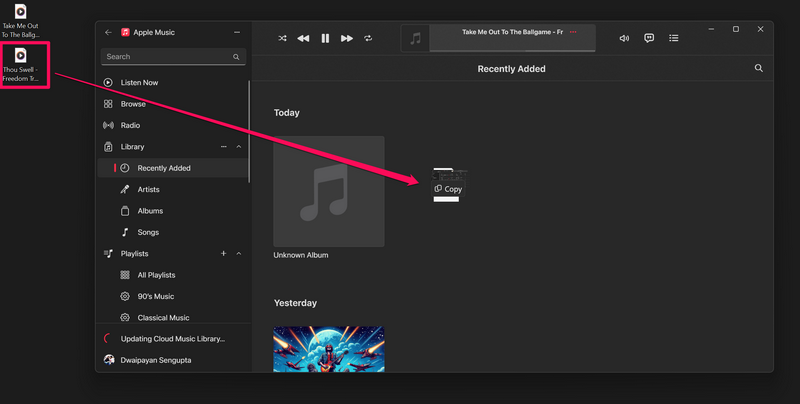Open Listen Now in sidebar

139,82
